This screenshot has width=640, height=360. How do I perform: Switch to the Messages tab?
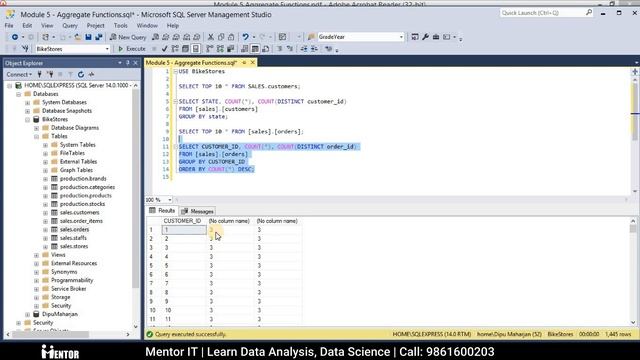tap(198, 211)
